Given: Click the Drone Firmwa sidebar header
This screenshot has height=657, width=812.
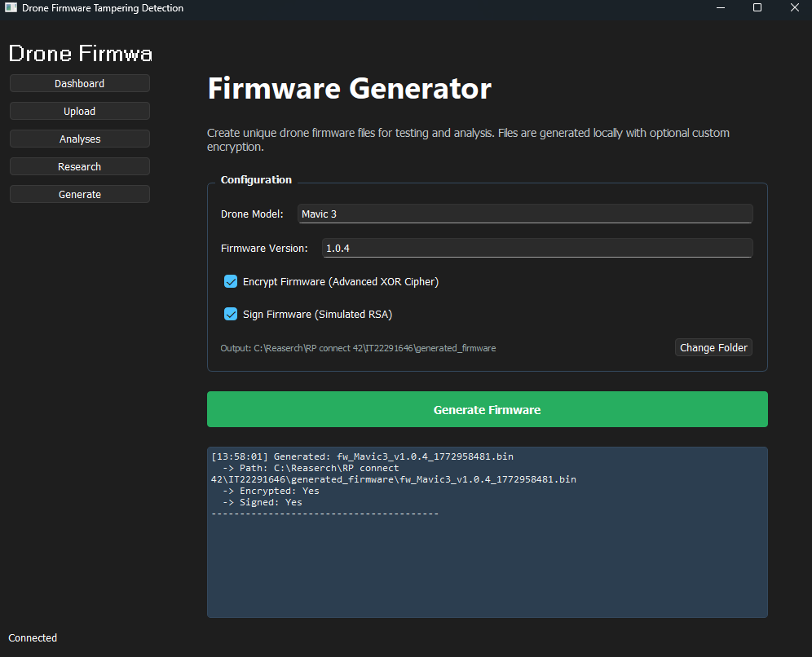Looking at the screenshot, I should pyautogui.click(x=80, y=53).
